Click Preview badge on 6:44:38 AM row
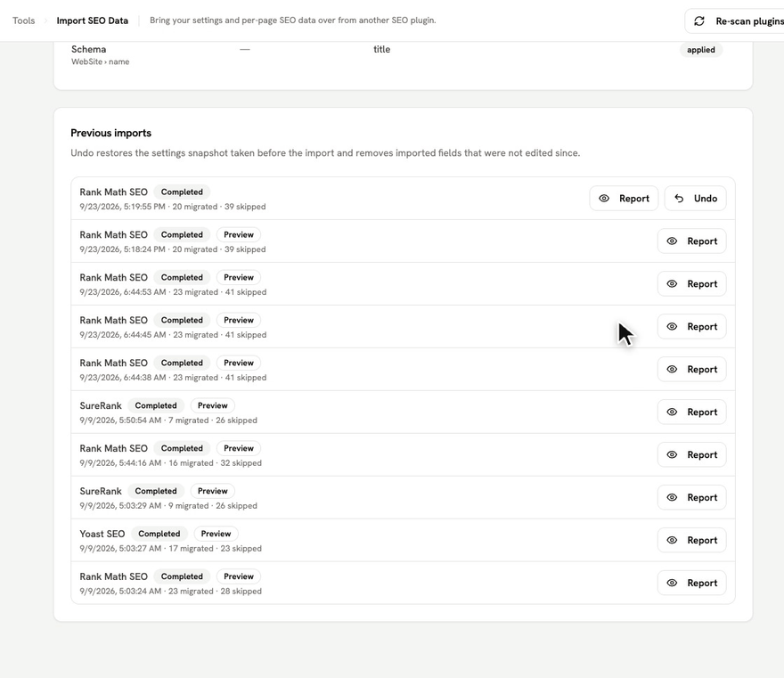The width and height of the screenshot is (784, 678). 239,363
